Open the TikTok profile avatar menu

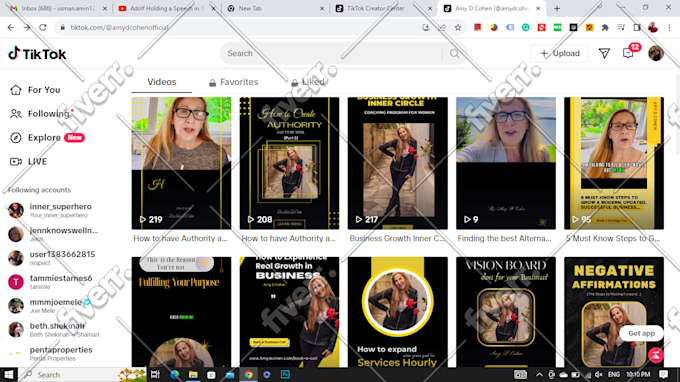(x=656, y=53)
